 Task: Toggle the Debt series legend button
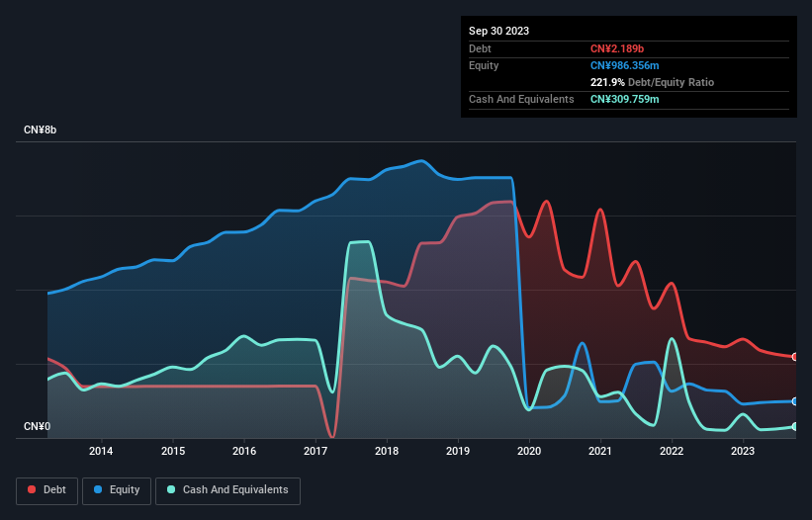tap(47, 490)
